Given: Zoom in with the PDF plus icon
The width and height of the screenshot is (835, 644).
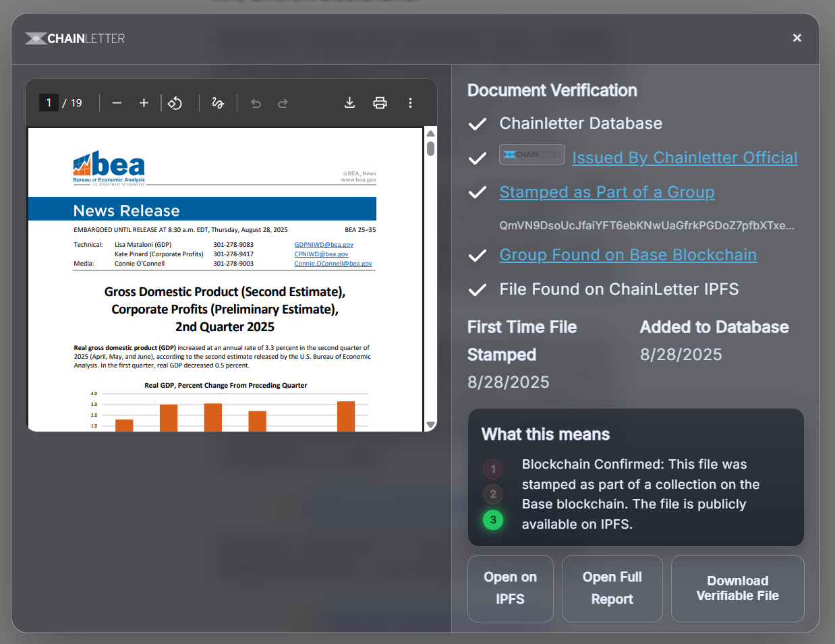Looking at the screenshot, I should (144, 103).
